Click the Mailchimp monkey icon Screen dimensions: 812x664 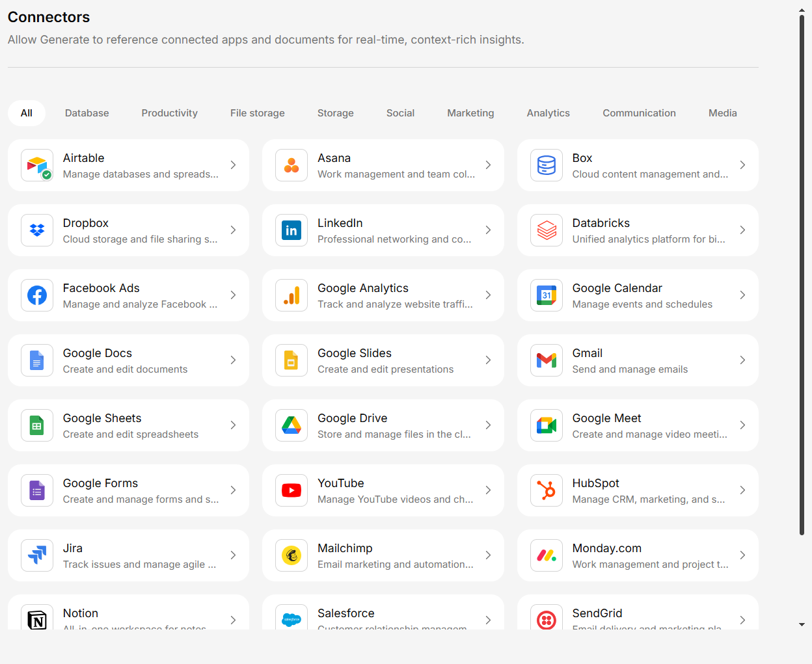coord(291,555)
